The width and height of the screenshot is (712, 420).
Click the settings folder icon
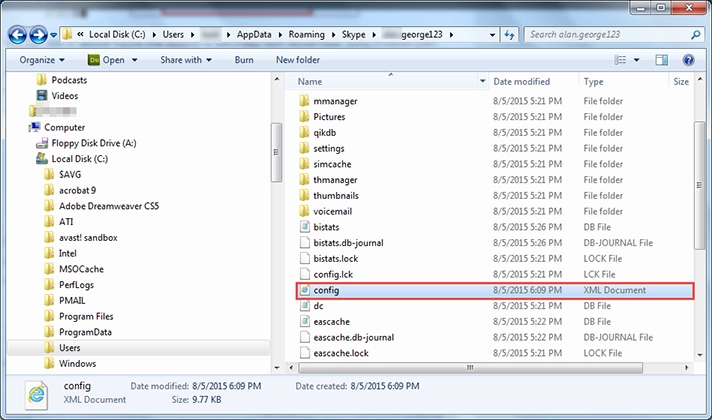click(x=304, y=148)
